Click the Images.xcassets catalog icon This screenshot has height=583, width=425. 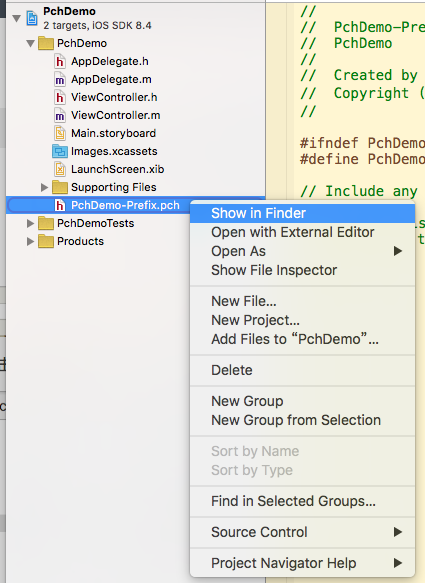point(59,151)
